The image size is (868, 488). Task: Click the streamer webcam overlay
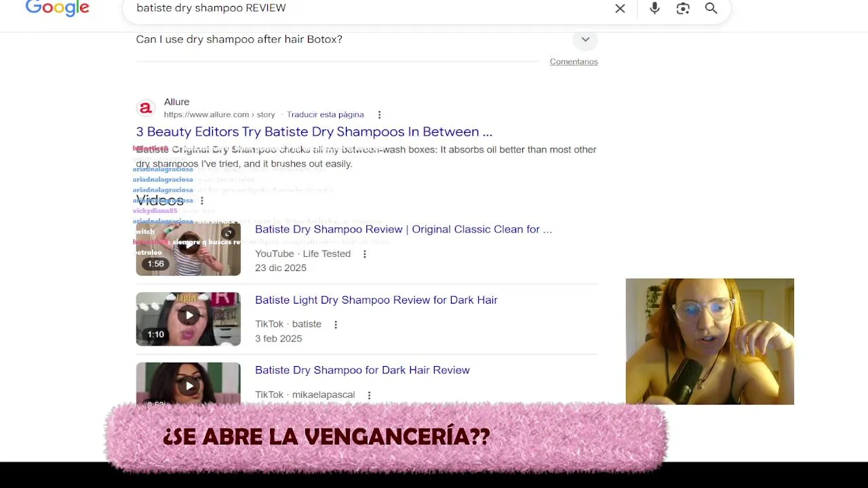click(x=709, y=342)
